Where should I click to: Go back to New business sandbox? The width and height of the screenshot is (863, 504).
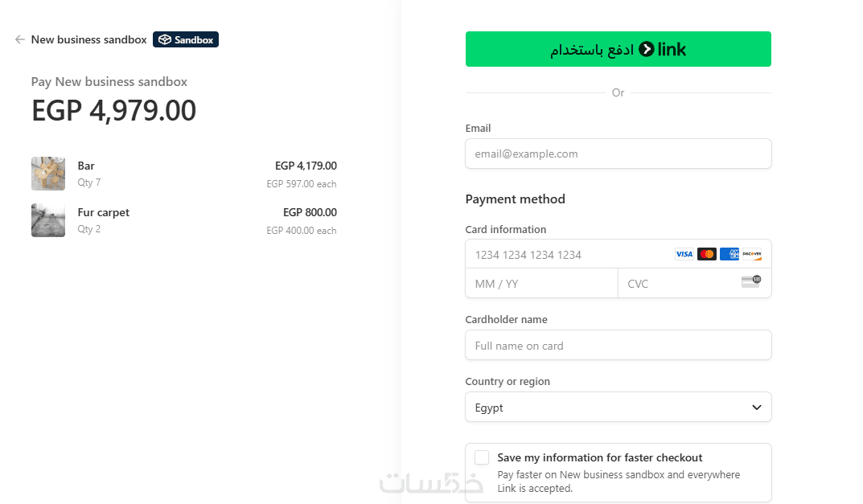point(88,39)
